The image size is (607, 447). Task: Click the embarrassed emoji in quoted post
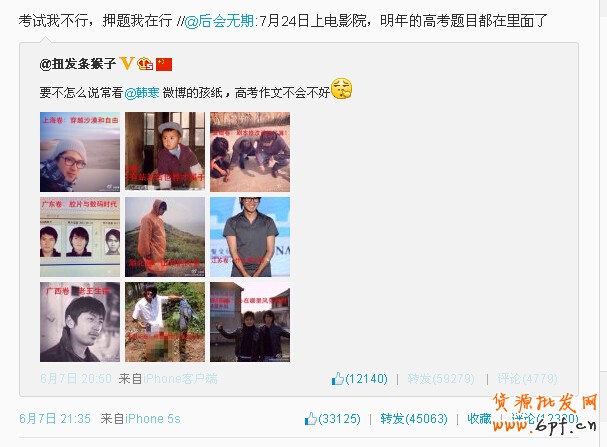(x=341, y=89)
